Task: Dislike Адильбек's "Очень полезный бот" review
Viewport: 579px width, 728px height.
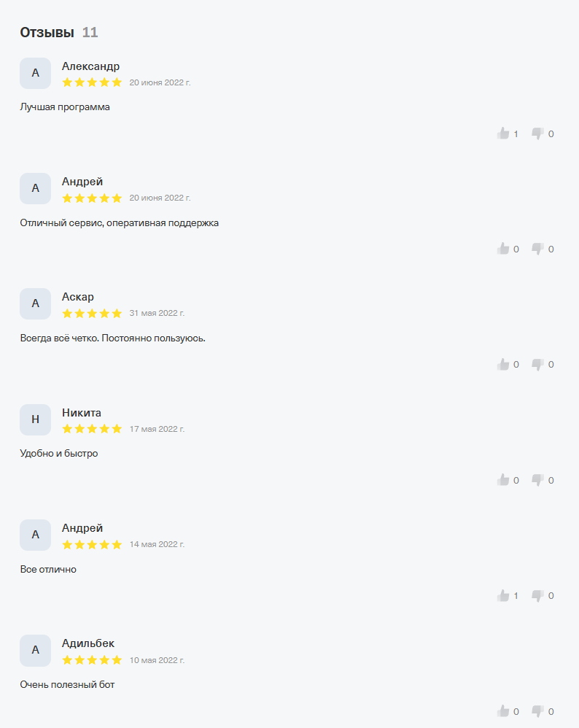Action: [x=537, y=711]
